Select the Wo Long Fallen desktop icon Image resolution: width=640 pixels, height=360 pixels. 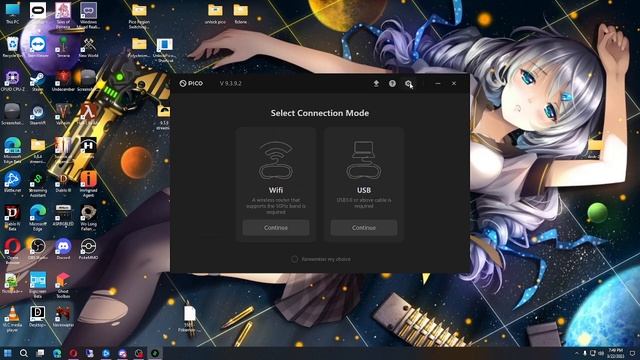tap(88, 218)
